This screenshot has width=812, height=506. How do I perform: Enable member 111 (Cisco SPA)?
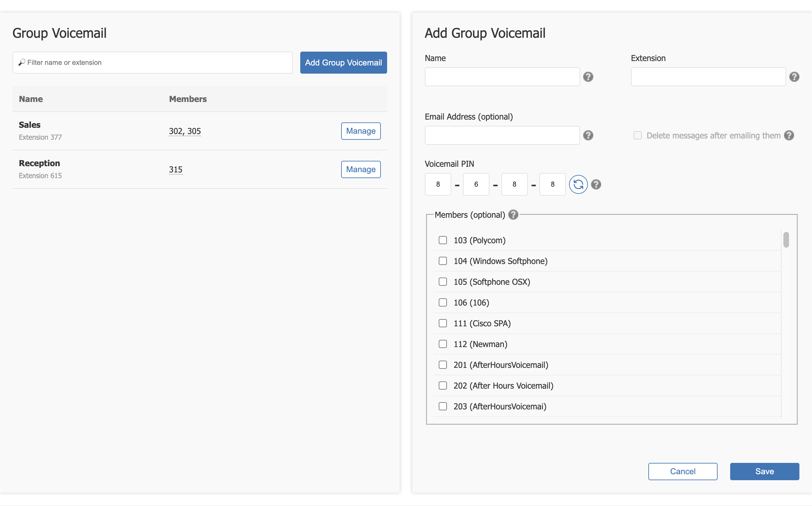pyautogui.click(x=443, y=323)
